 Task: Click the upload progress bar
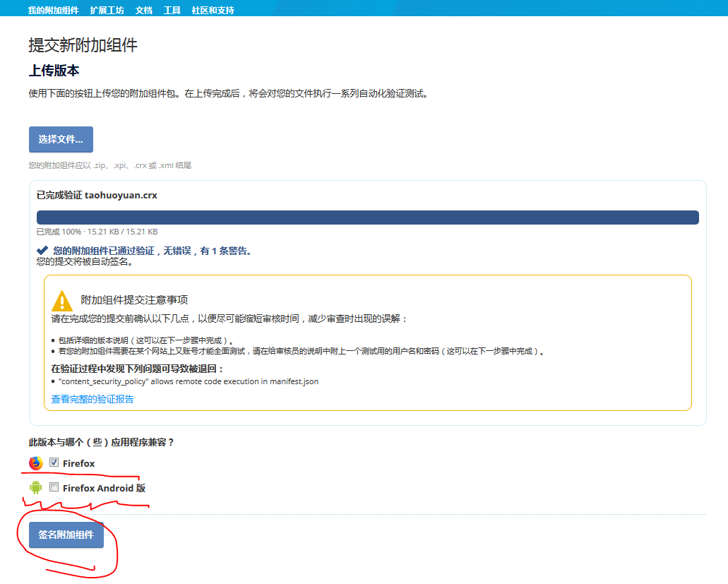point(367,217)
